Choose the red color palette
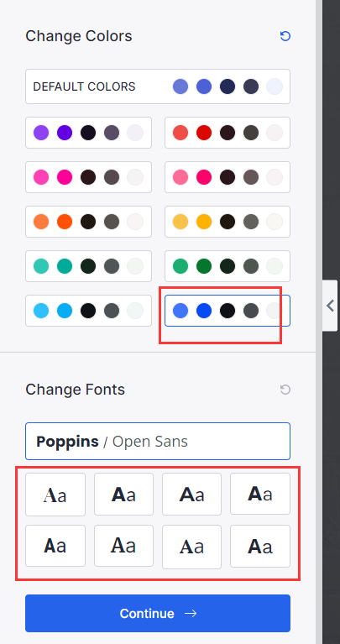Screen dimensions: 340x644 tap(228, 133)
